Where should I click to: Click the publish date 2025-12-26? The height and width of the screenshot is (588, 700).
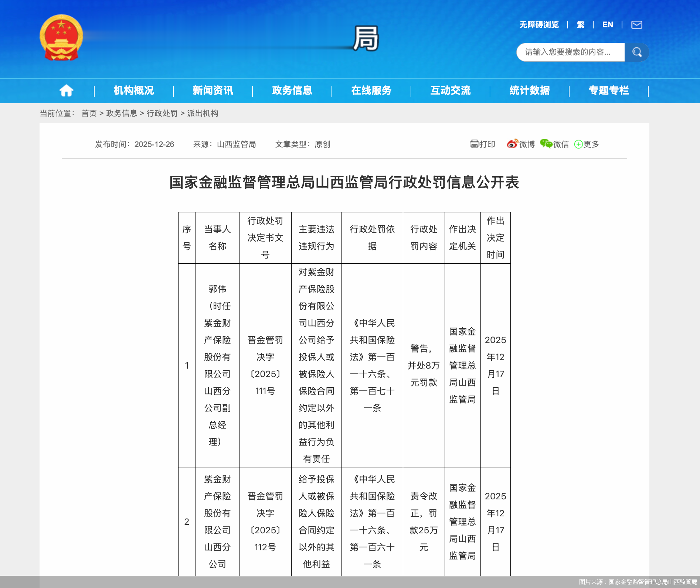[154, 144]
